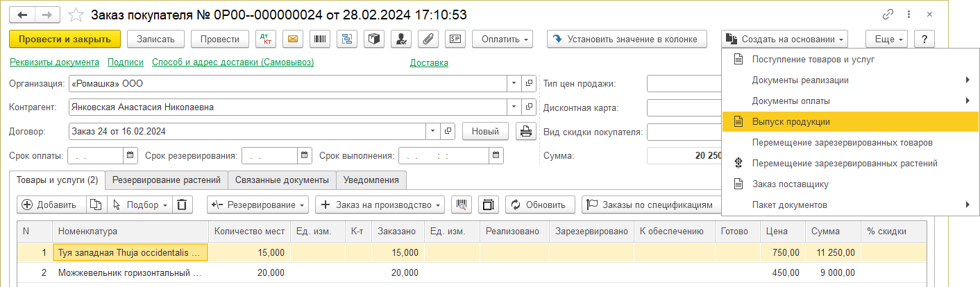
Task: Click the barcode icon in top toolbar
Action: point(319,40)
